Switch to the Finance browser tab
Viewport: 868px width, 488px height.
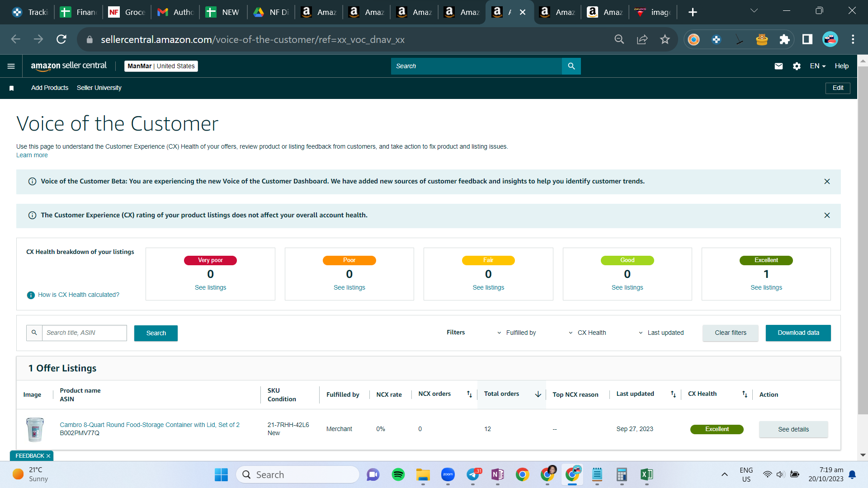click(x=78, y=12)
